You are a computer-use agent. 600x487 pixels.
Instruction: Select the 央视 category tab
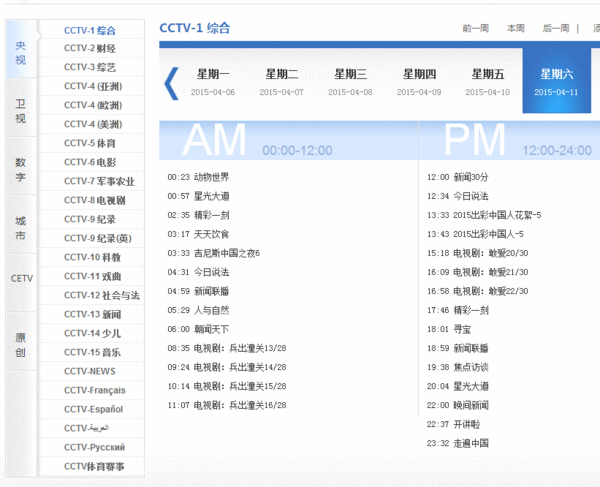coord(21,50)
